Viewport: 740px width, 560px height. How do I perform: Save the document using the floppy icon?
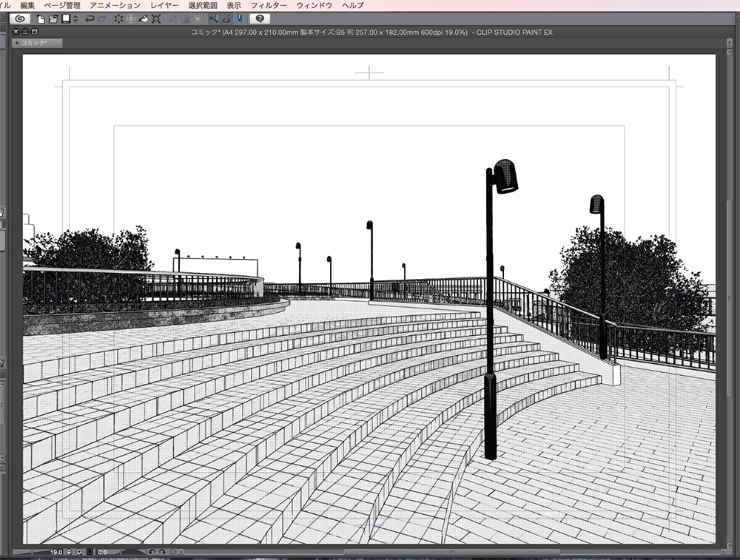point(66,19)
